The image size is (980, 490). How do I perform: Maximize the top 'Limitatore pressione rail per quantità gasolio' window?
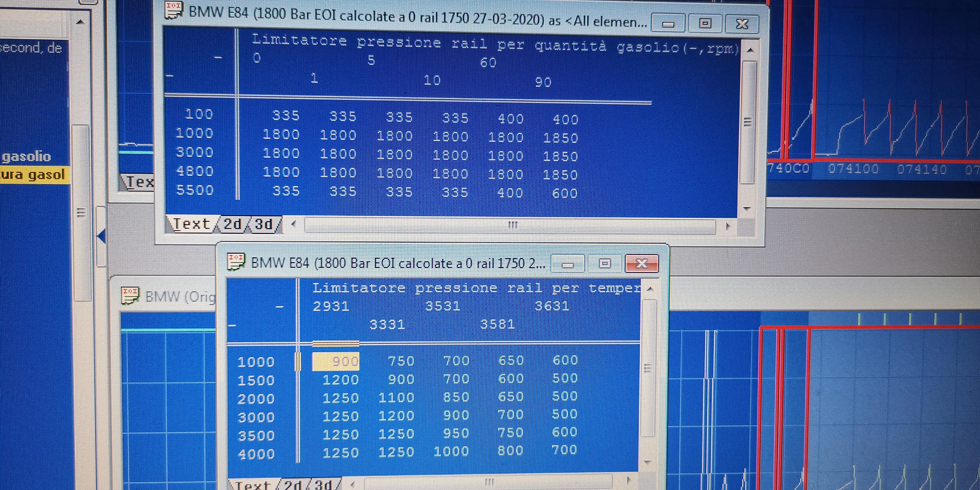(x=705, y=24)
